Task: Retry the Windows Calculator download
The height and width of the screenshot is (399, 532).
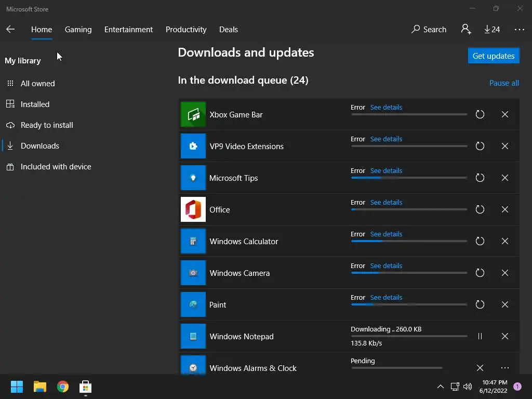Action: click(x=480, y=241)
